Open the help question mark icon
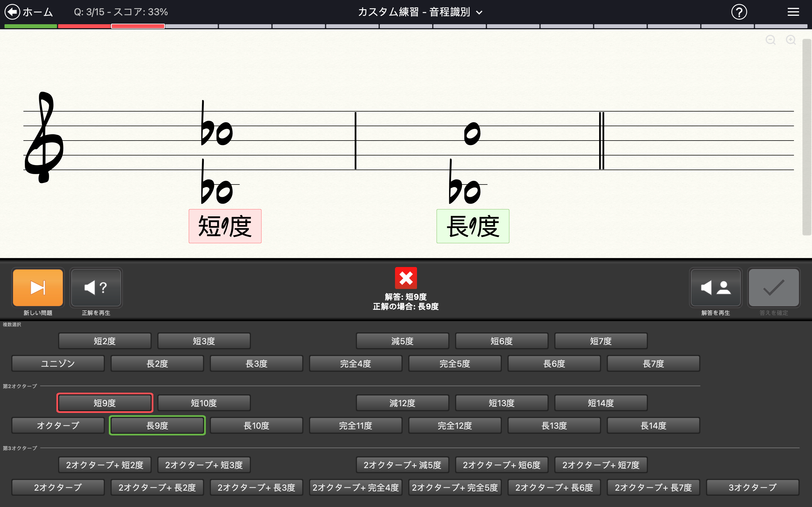The width and height of the screenshot is (812, 507). coord(739,12)
